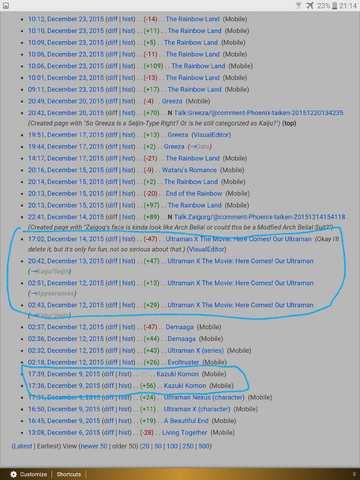
Task: Click the Customize gear icon
Action: (x=13, y=474)
